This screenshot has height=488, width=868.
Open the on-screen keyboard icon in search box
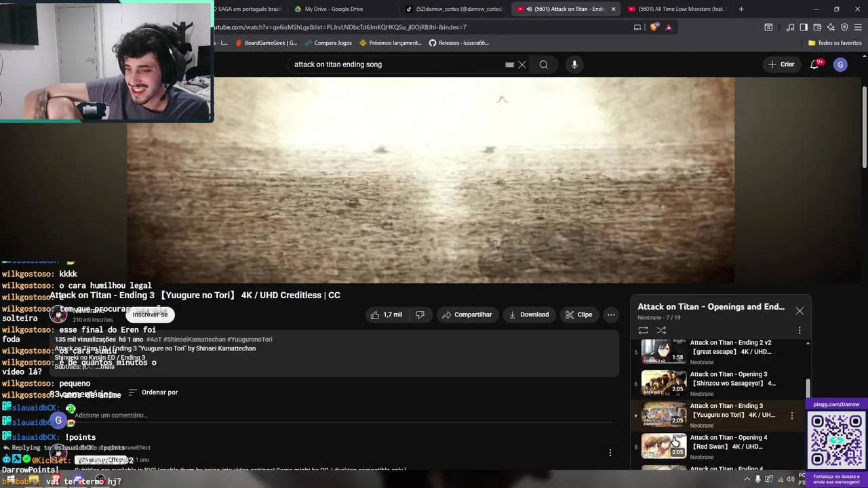509,65
